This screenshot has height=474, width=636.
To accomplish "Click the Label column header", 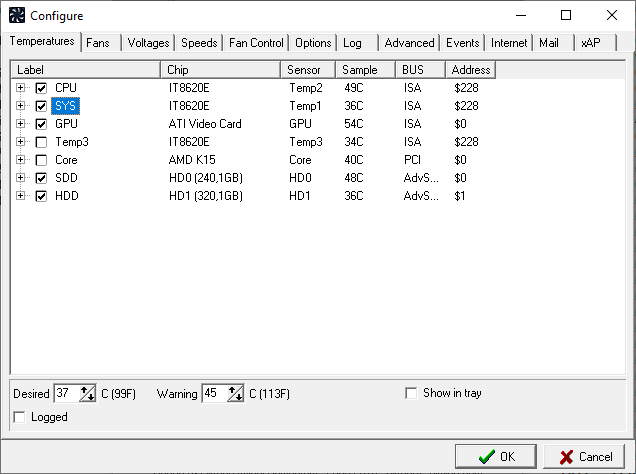I will click(x=86, y=70).
